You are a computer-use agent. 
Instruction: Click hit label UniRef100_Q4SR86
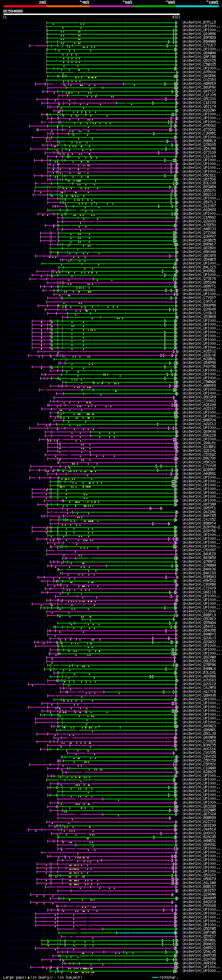[x=199, y=76]
